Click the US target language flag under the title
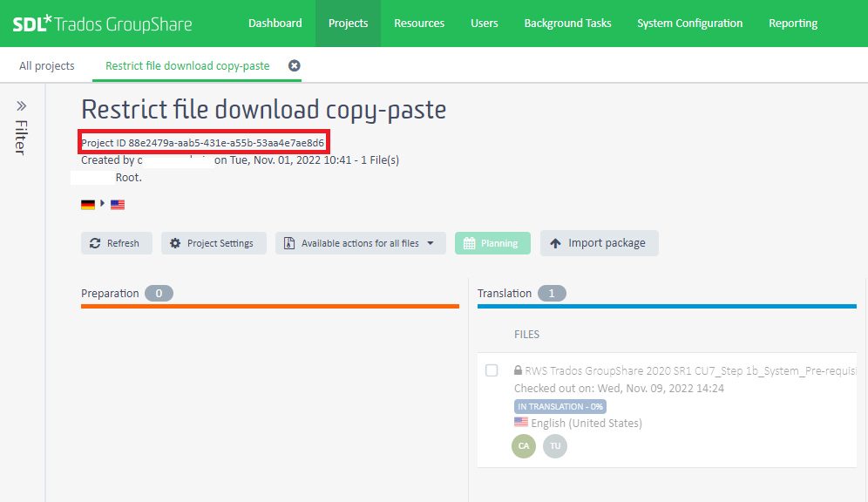This screenshot has height=502, width=868. click(118, 205)
